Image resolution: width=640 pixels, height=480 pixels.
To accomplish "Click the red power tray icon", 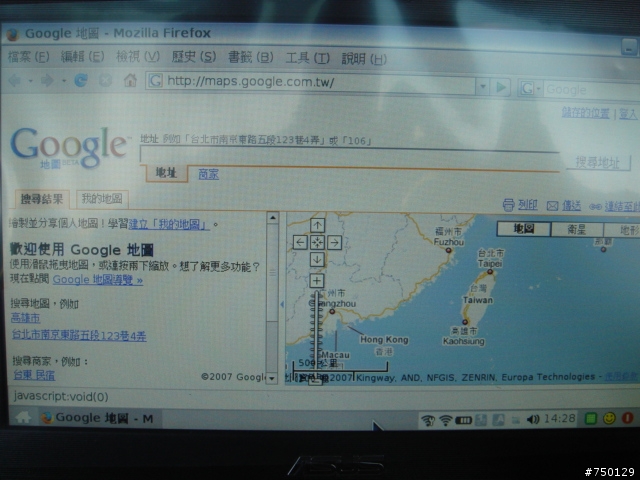I will pos(627,418).
